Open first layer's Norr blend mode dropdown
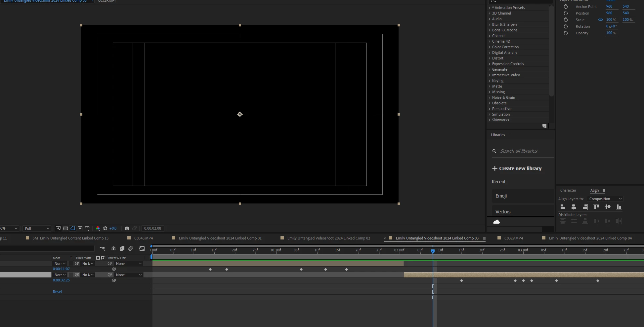The width and height of the screenshot is (644, 327). [x=60, y=264]
